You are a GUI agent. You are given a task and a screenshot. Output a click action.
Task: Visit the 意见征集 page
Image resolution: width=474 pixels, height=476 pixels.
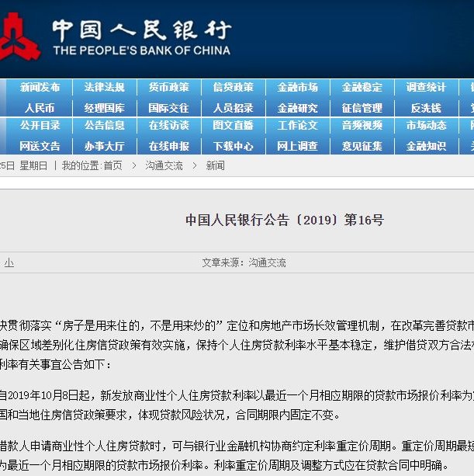click(x=362, y=146)
